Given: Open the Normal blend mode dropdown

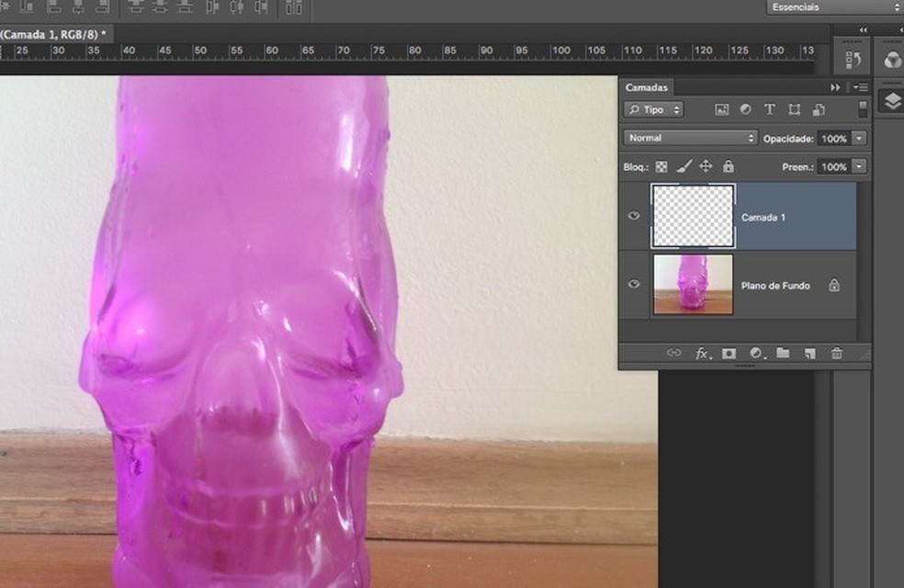Looking at the screenshot, I should tap(689, 138).
